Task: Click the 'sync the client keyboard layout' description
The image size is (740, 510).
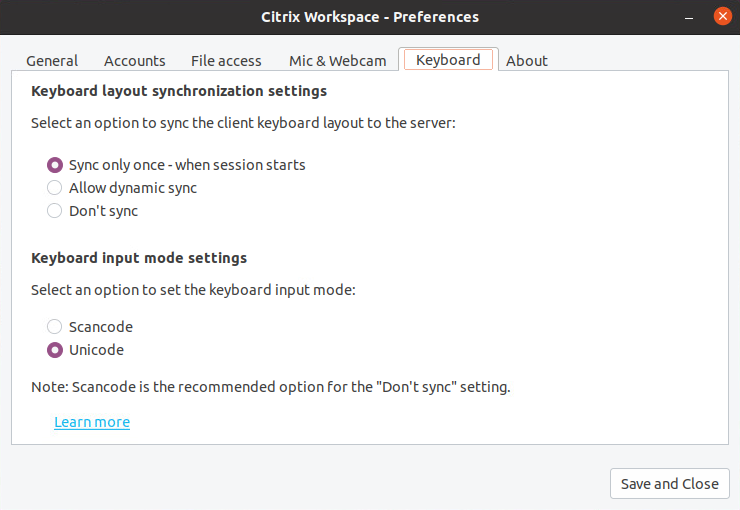Action: 245,123
